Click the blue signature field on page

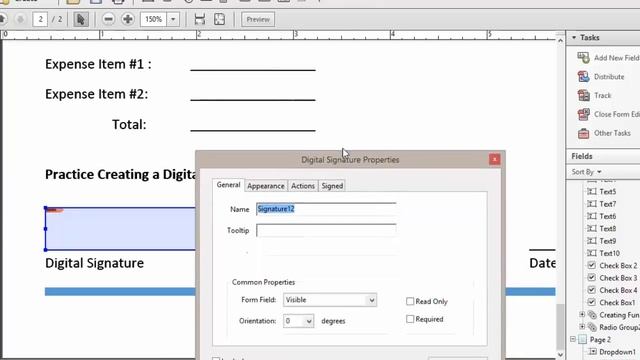120,229
